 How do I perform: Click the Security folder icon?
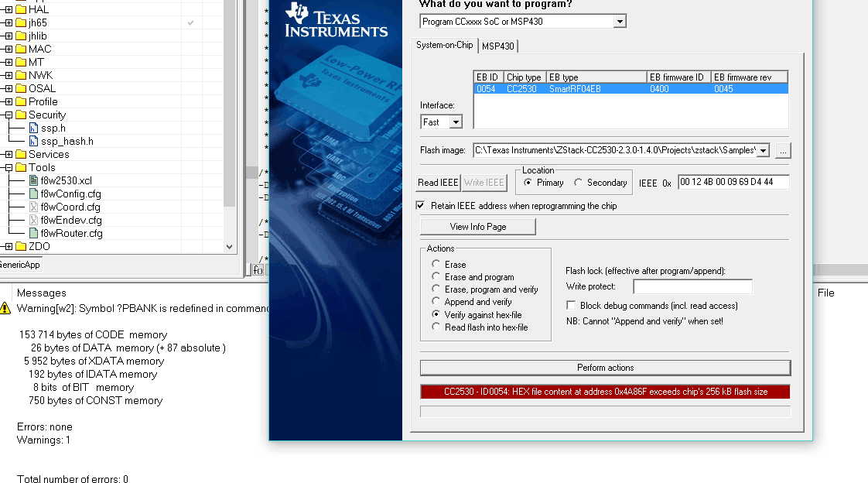[x=21, y=115]
